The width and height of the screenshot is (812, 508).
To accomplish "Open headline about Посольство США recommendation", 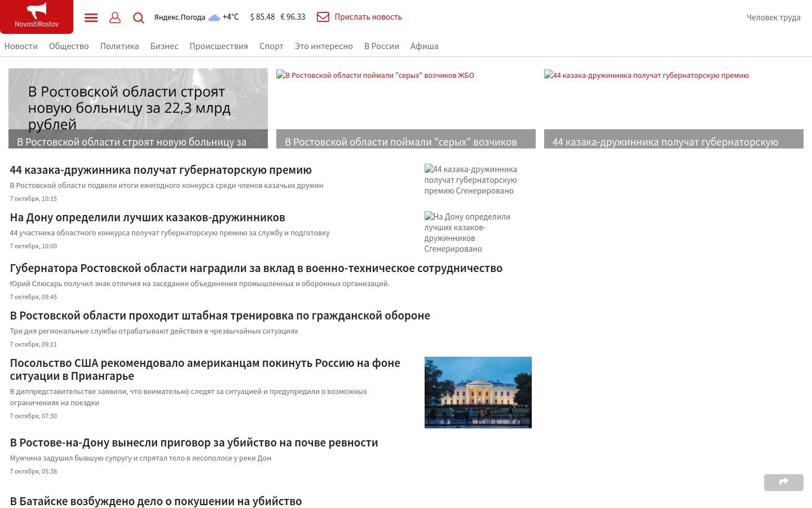I will click(x=205, y=369).
